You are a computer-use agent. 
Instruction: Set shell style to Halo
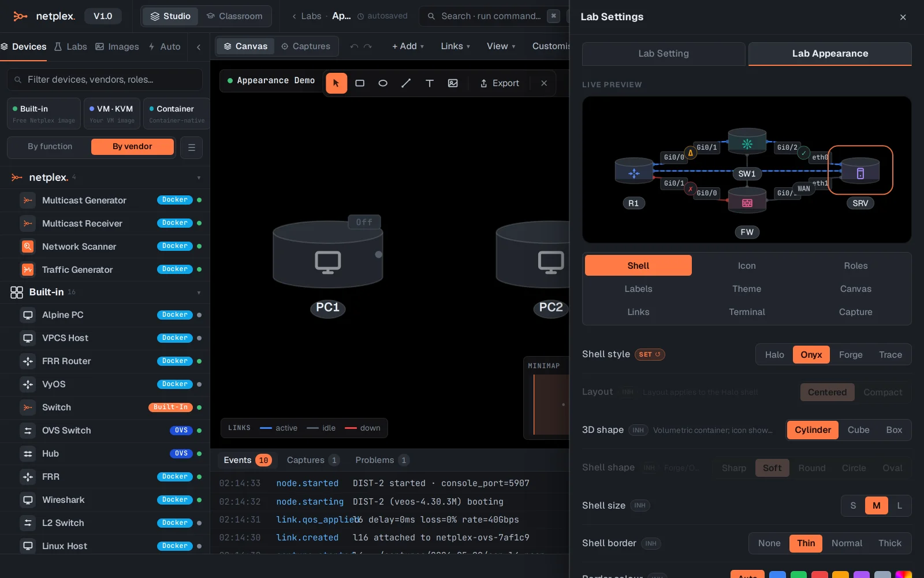[774, 355]
